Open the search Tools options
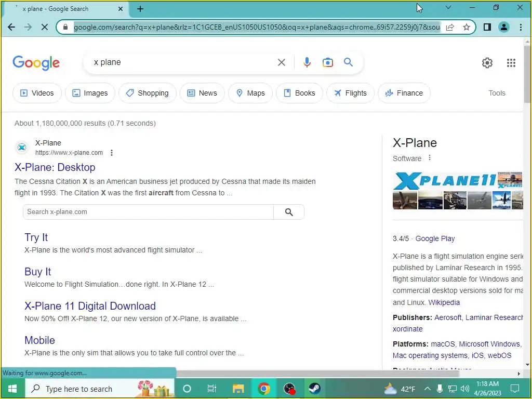Screen dimensions: 532x399 pyautogui.click(x=497, y=93)
